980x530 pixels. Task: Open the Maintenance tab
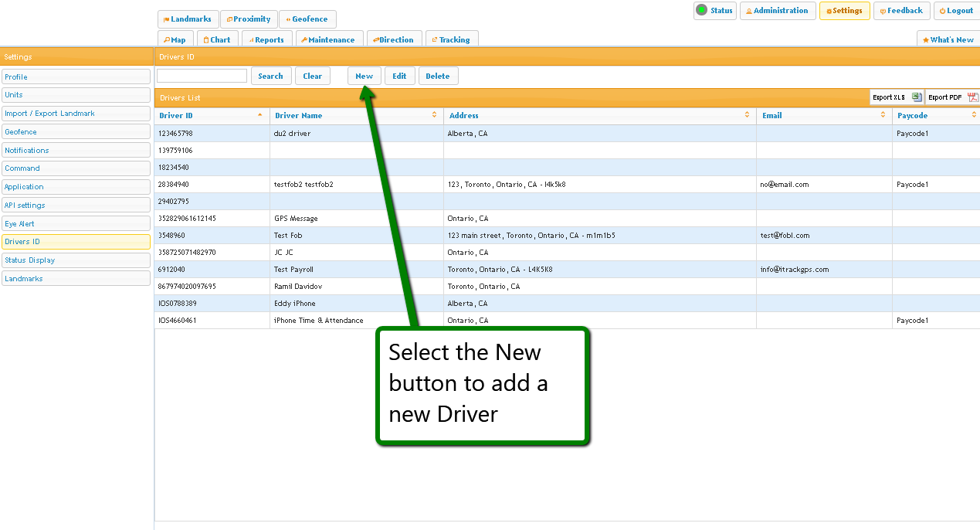[328, 39]
